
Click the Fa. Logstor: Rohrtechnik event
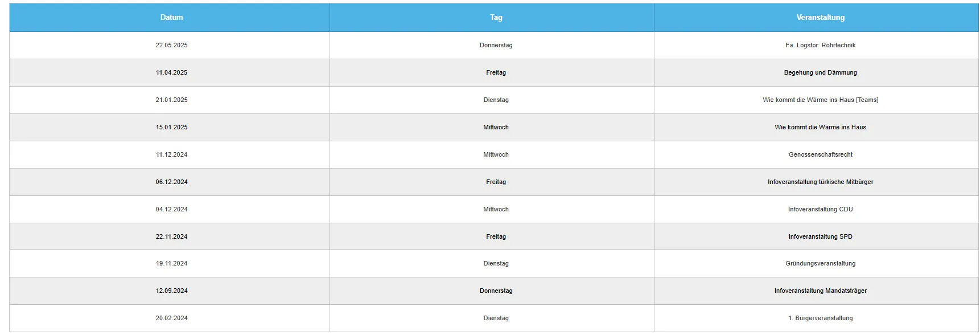[820, 46]
